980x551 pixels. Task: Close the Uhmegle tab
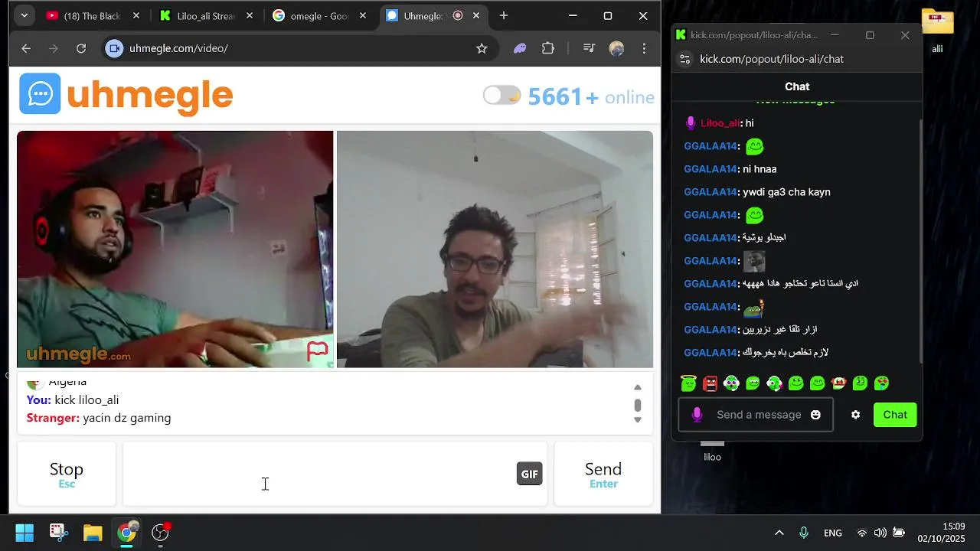point(476,16)
